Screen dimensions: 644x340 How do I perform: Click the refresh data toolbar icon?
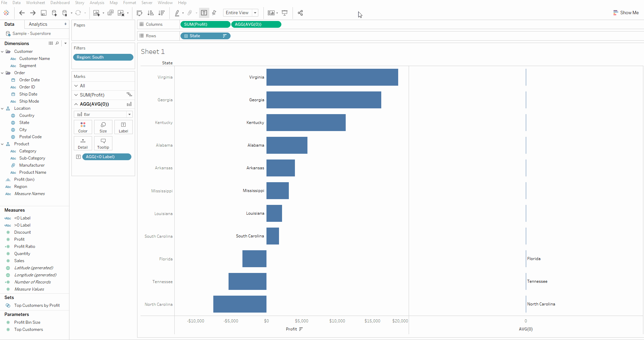click(78, 13)
